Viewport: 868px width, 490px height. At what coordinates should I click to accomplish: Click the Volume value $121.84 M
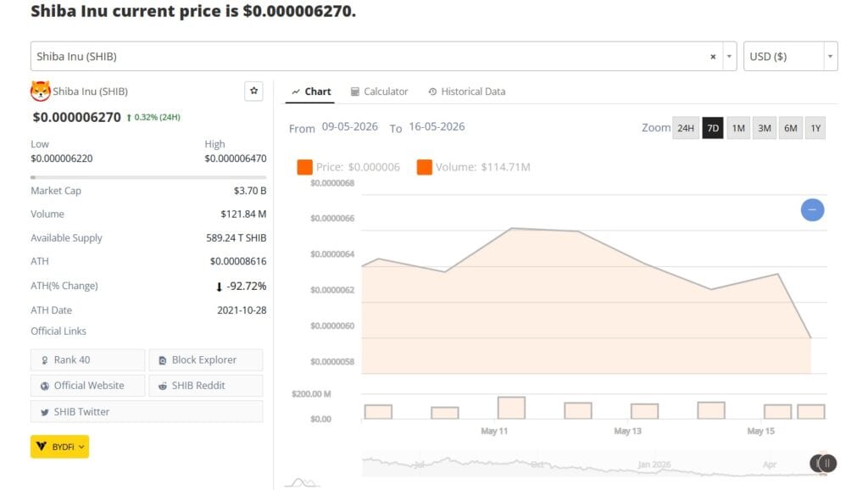coord(243,214)
